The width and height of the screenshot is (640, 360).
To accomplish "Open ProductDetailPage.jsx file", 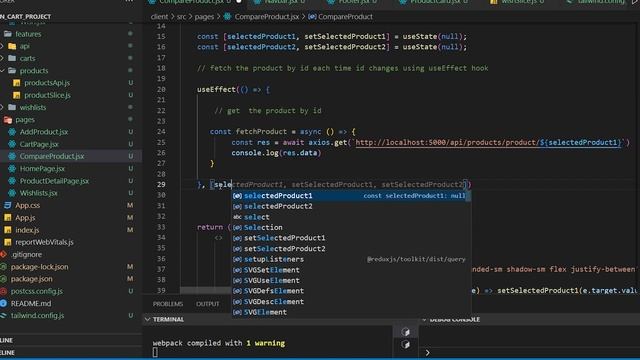I will click(x=54, y=181).
